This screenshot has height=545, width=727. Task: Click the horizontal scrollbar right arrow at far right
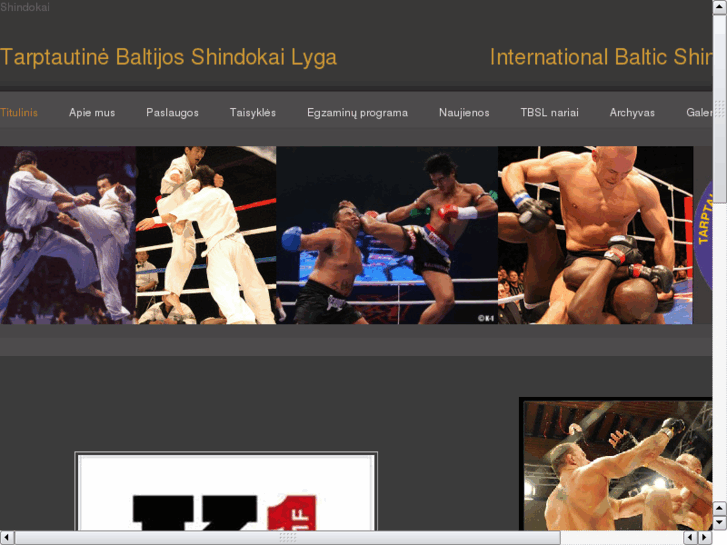click(x=705, y=538)
